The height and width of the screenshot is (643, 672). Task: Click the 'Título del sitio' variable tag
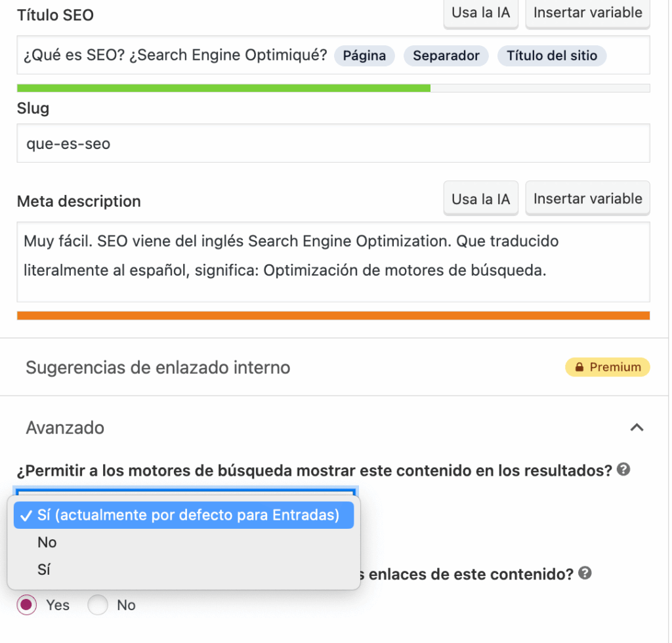(552, 56)
